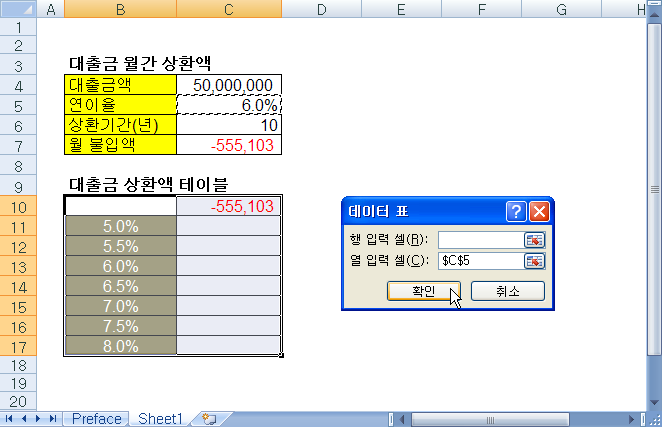The width and height of the screenshot is (662, 427).
Task: Click the 7.0% rate cell
Action: [x=120, y=306]
